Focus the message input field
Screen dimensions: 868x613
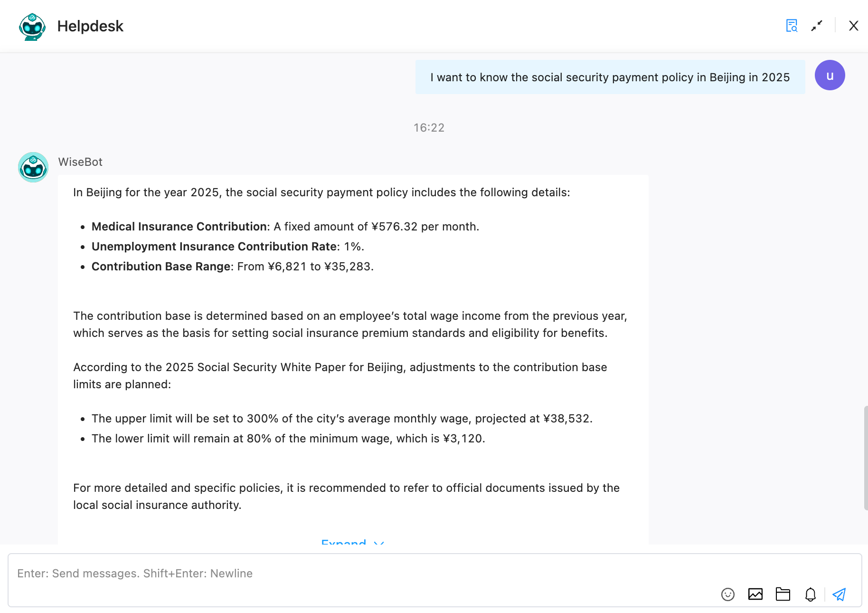332,574
